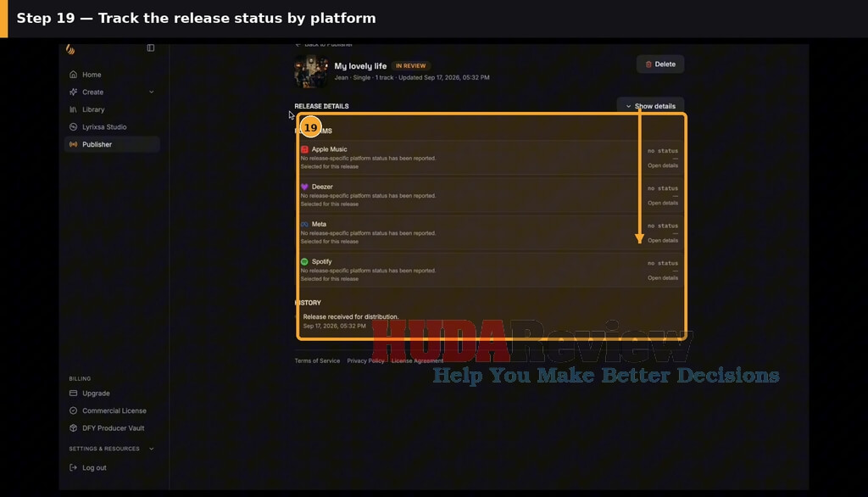Click the Deezer platform name
This screenshot has width=868, height=497.
point(322,187)
